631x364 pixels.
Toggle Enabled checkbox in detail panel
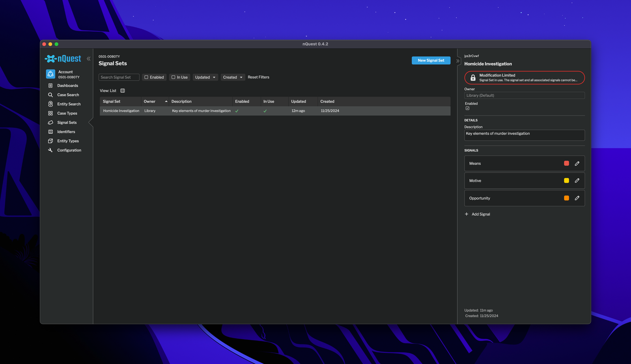coord(467,108)
